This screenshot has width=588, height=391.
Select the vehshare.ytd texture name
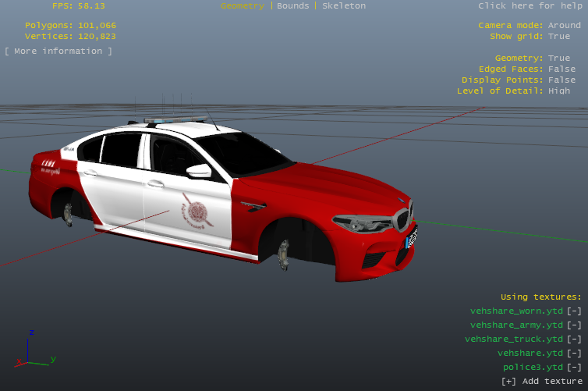pyautogui.click(x=530, y=353)
